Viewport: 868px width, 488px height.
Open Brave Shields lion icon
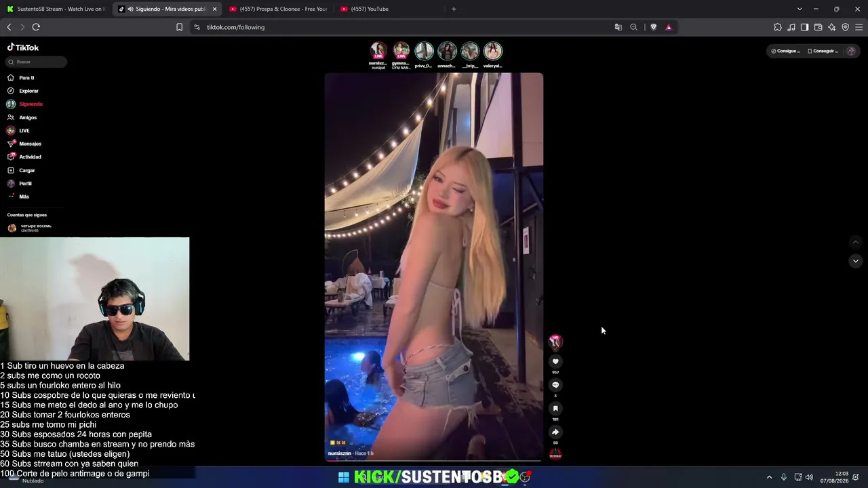(654, 27)
